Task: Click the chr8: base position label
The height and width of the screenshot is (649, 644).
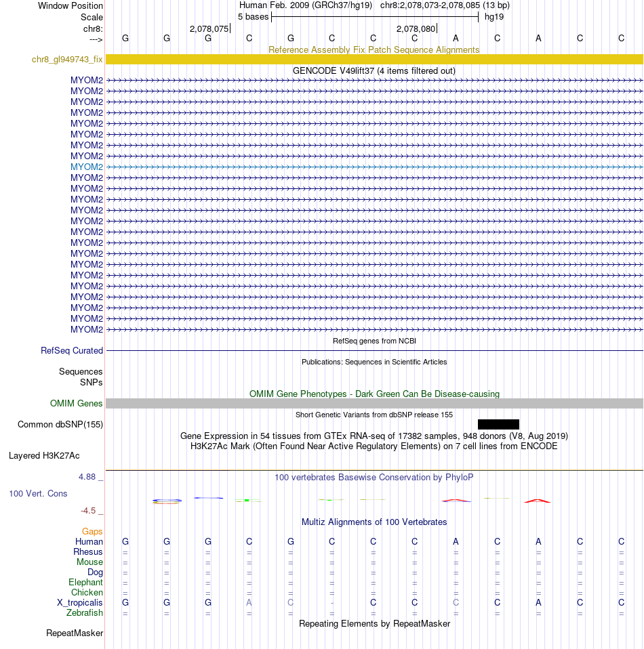Action: coord(93,29)
